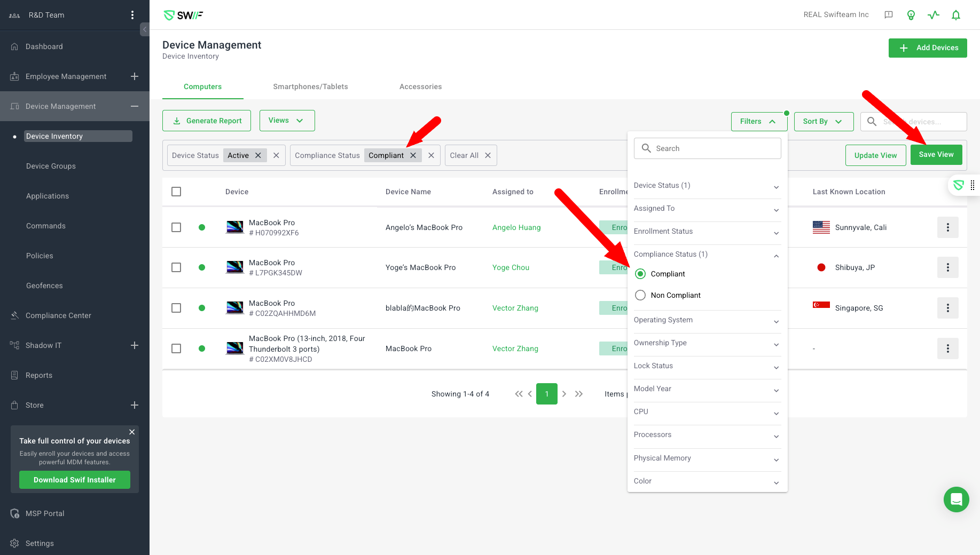The image size is (980, 555).
Task: Open actions menu for C02XM0V8JHCD device
Action: (948, 348)
